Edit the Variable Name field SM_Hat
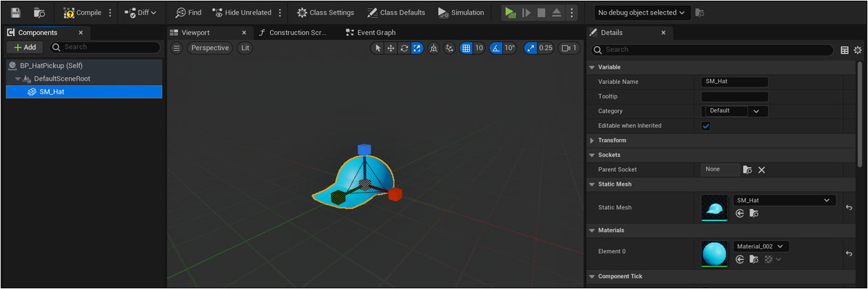 pos(734,81)
